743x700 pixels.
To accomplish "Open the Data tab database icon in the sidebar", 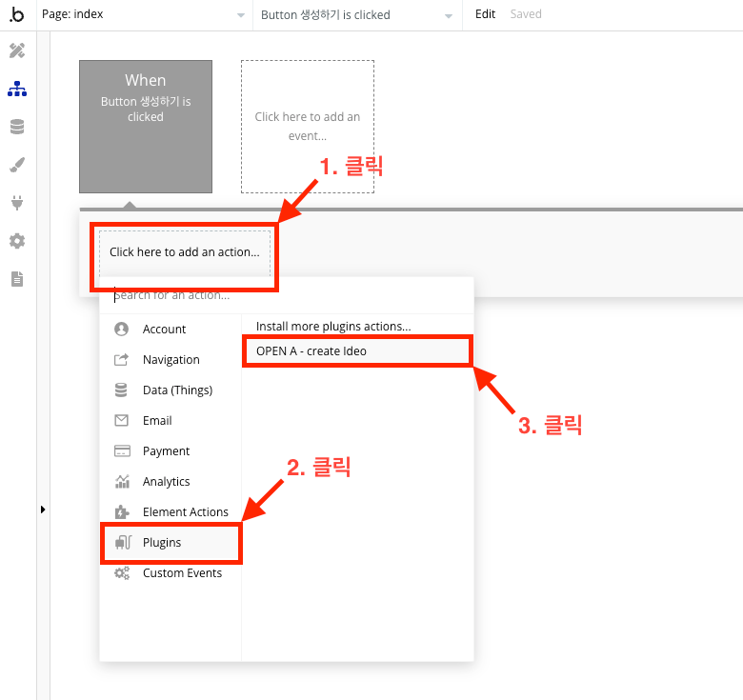I will (x=17, y=127).
